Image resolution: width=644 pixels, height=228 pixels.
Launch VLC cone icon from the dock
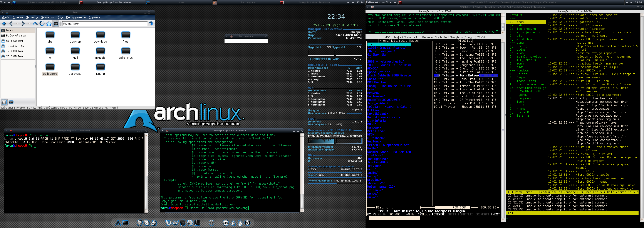tap(233, 223)
